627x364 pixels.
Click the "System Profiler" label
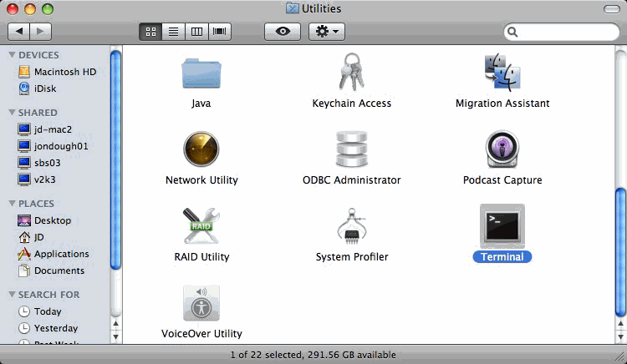[351, 256]
